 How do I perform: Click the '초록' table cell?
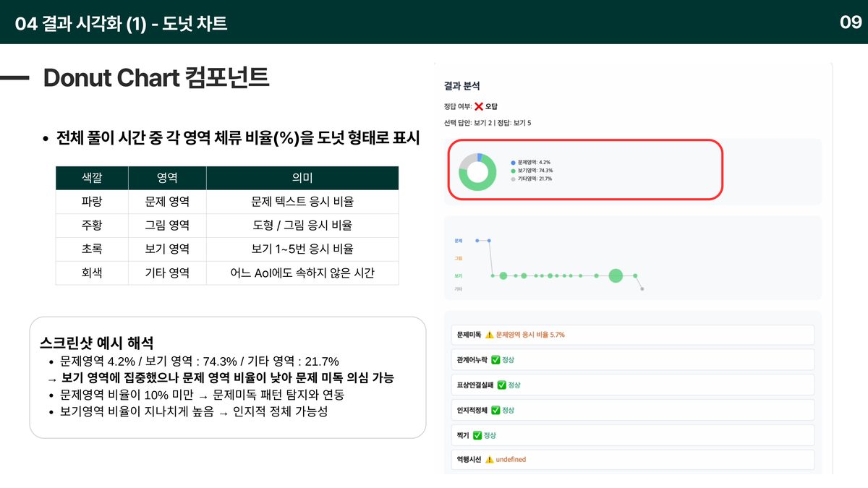point(92,249)
